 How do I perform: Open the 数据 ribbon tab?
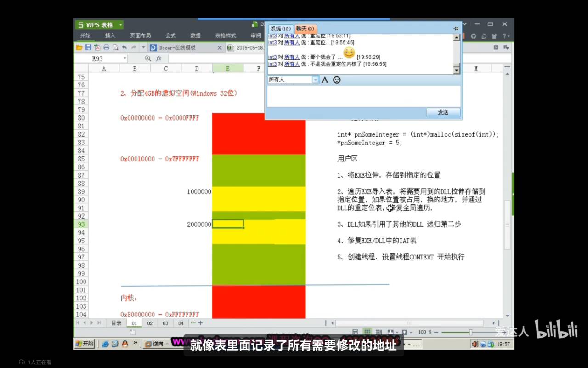195,36
